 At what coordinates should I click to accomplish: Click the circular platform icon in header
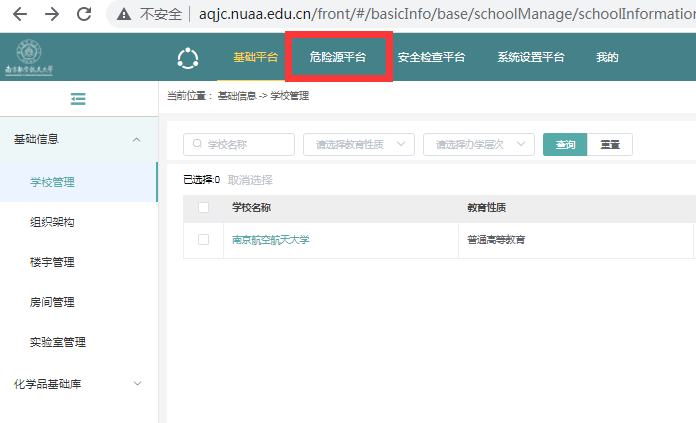point(187,58)
